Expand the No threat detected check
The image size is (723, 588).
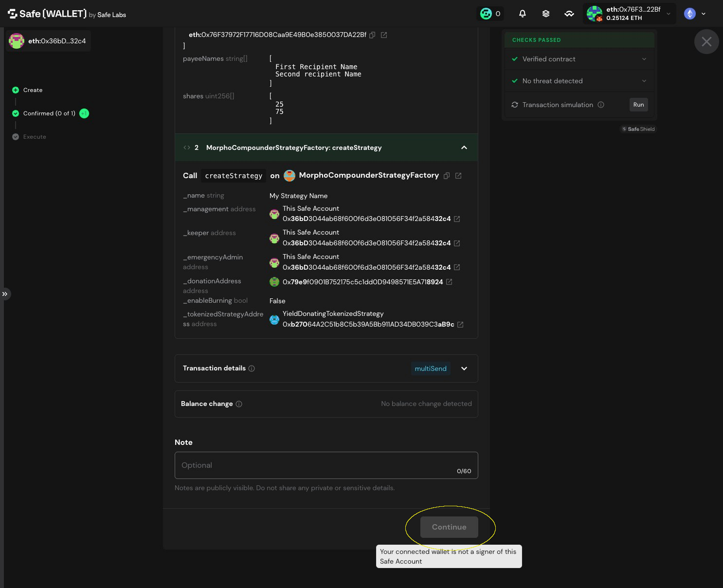[x=579, y=81]
